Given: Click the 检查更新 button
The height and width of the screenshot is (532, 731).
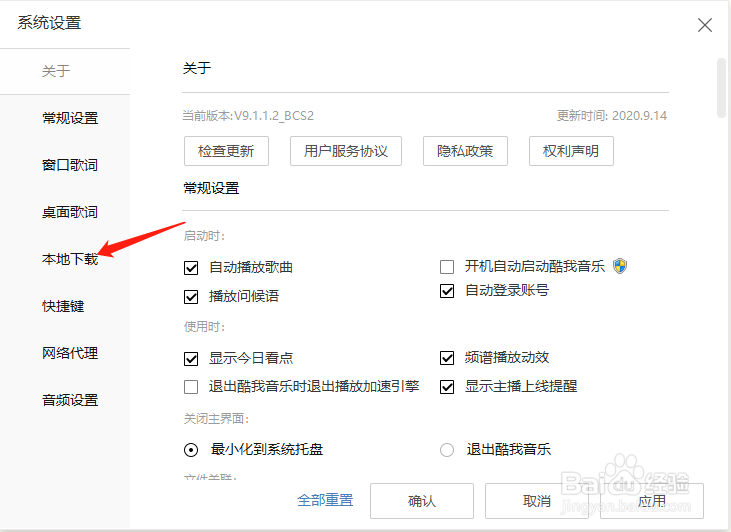Looking at the screenshot, I should (226, 151).
